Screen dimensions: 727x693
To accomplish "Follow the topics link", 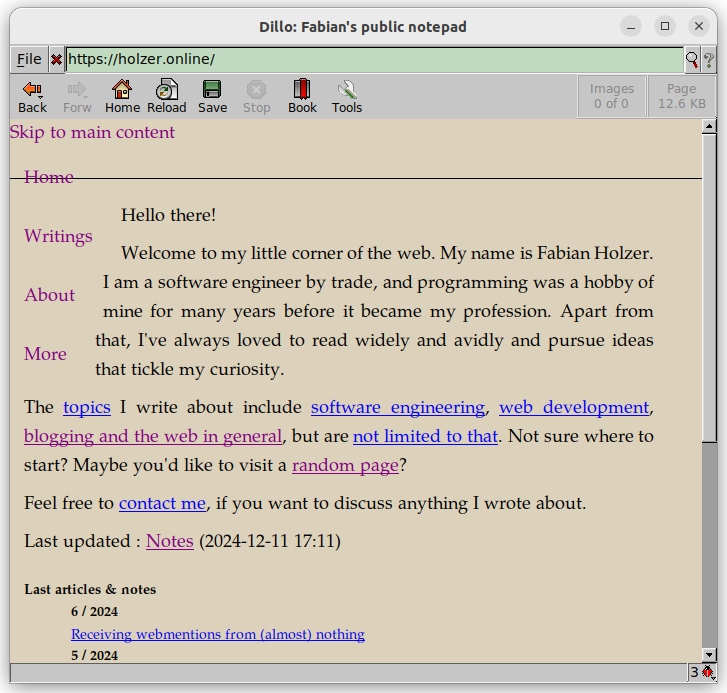I will [x=87, y=407].
